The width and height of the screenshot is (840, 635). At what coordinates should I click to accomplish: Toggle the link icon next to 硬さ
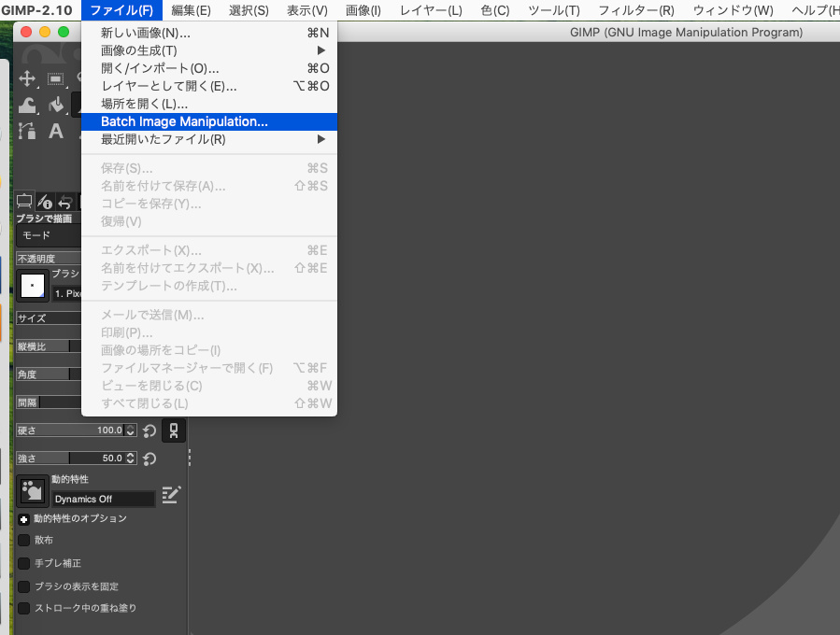click(x=174, y=430)
